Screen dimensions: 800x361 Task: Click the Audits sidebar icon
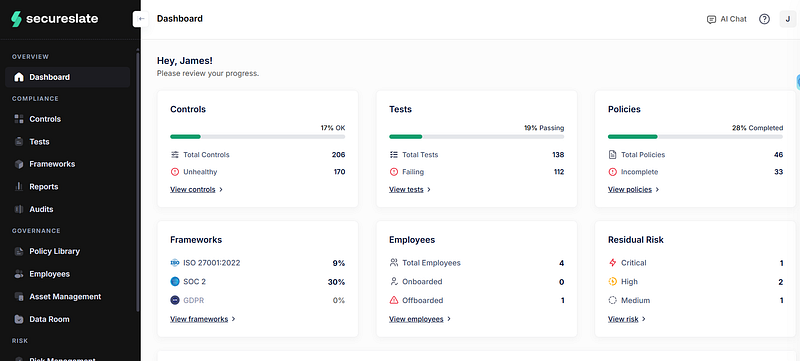(19, 209)
